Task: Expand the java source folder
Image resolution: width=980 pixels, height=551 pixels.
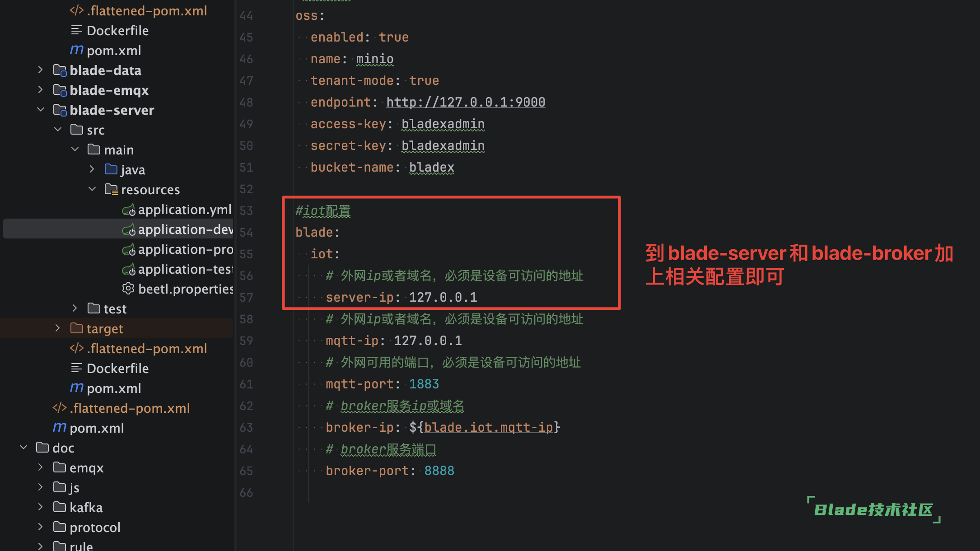Action: pyautogui.click(x=92, y=169)
